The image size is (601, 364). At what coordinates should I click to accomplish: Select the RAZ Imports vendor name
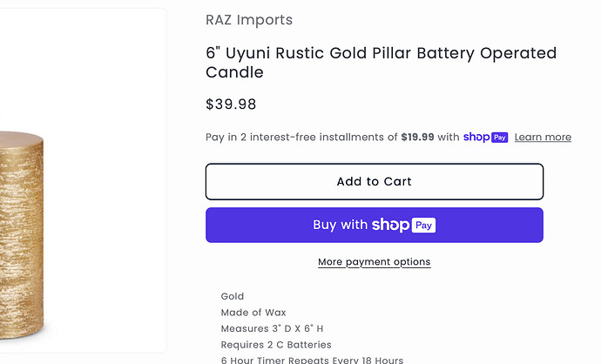click(249, 20)
